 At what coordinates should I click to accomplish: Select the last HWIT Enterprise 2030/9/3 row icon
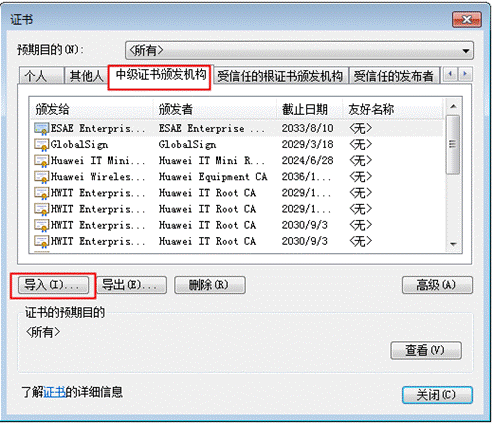pyautogui.click(x=41, y=241)
